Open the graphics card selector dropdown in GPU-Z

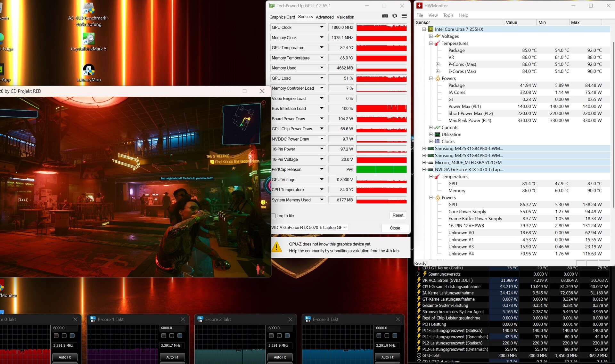[345, 228]
